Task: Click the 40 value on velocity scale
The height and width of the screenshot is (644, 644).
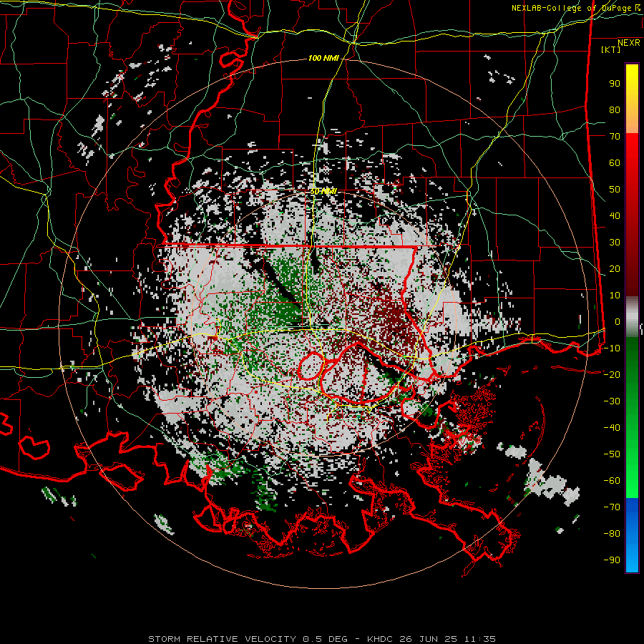Action: point(615,215)
